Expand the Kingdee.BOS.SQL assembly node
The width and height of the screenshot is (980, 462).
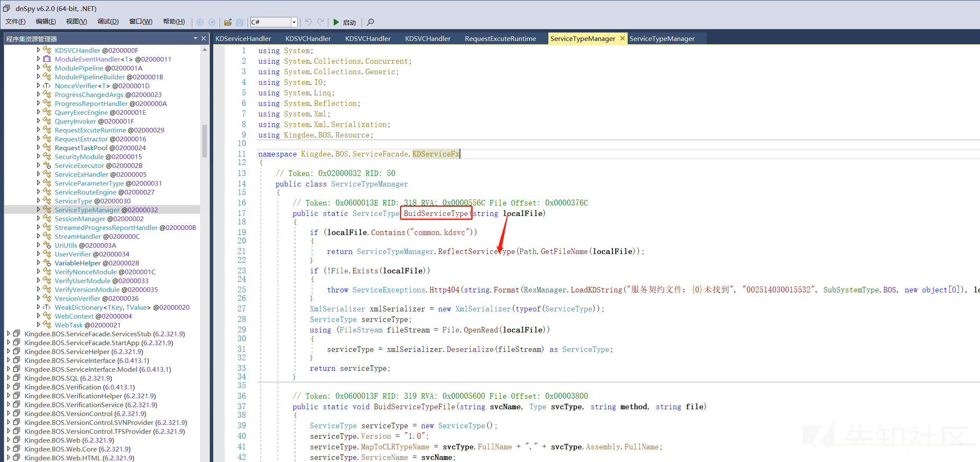click(x=8, y=378)
